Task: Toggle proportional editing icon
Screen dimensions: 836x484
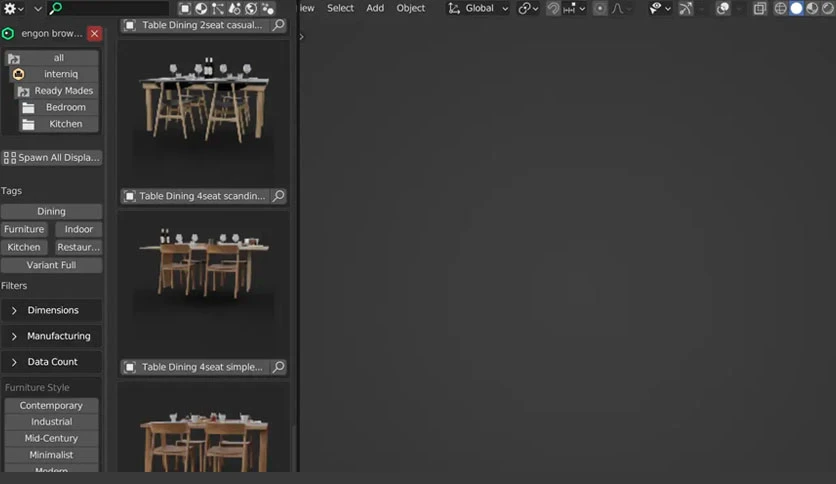Action: click(x=600, y=9)
